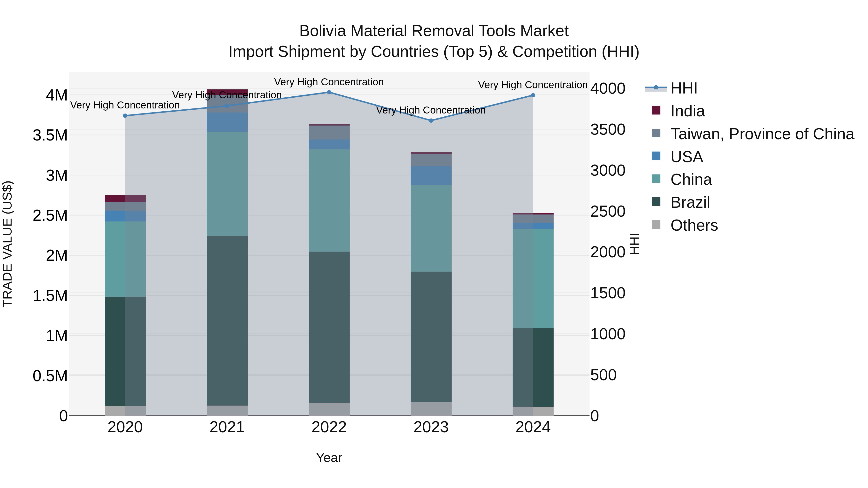Toggle the India legend entry
Screen dimensions: 868x488
coord(678,111)
